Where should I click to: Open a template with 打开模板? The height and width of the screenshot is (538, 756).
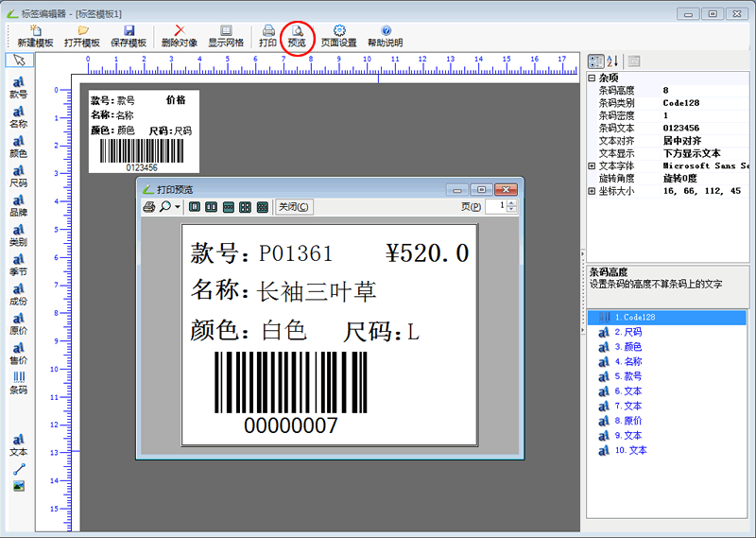pyautogui.click(x=82, y=37)
